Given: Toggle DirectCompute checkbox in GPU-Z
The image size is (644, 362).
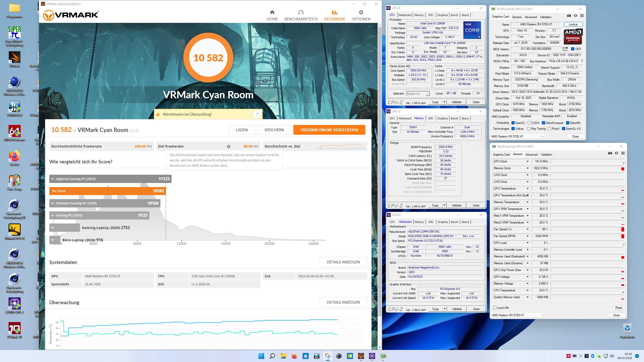Looking at the screenshot, I should coord(543,123).
